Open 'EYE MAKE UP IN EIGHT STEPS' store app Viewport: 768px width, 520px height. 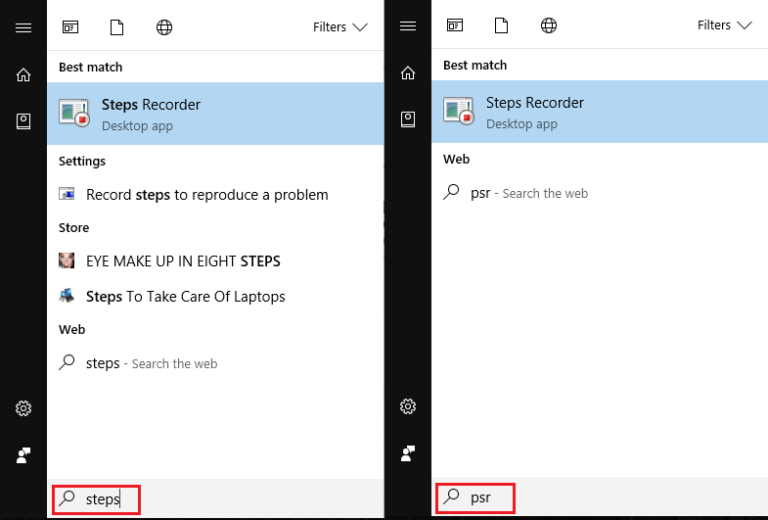coord(216,261)
